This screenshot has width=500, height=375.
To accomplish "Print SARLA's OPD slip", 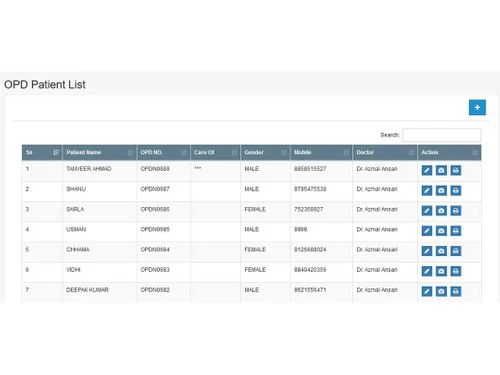I will [x=456, y=211].
